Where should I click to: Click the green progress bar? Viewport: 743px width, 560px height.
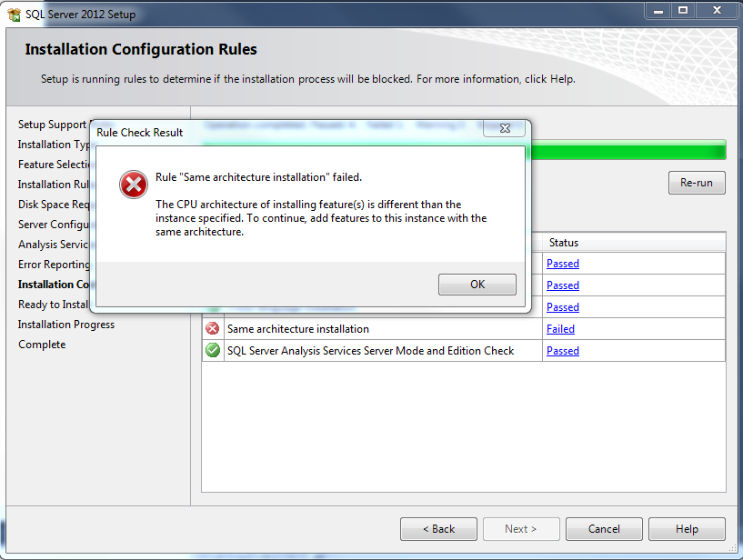pyautogui.click(x=628, y=151)
